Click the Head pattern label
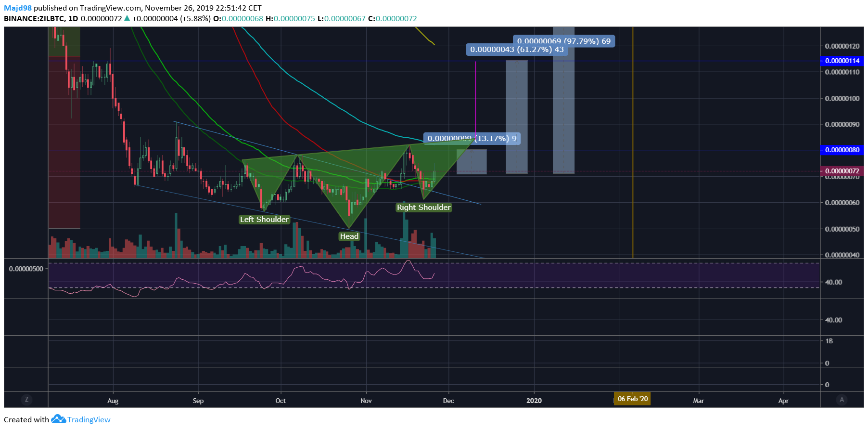Screen dimensions: 868x430 (349, 236)
